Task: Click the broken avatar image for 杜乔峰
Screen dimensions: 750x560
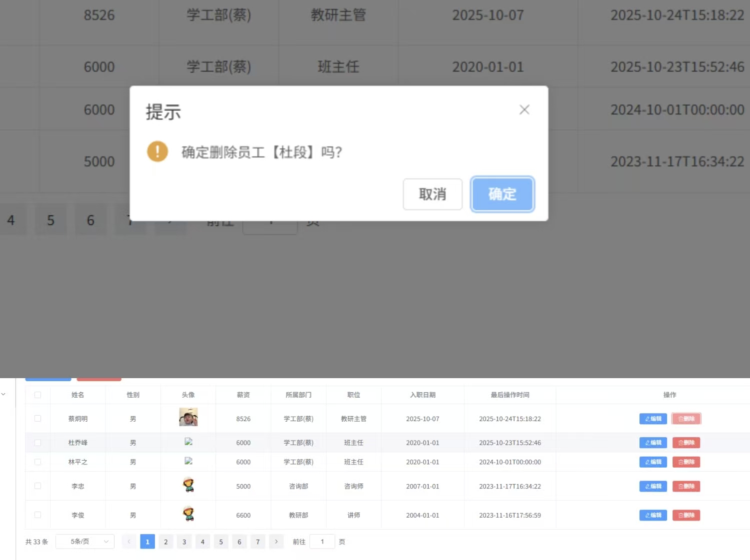Action: tap(188, 442)
